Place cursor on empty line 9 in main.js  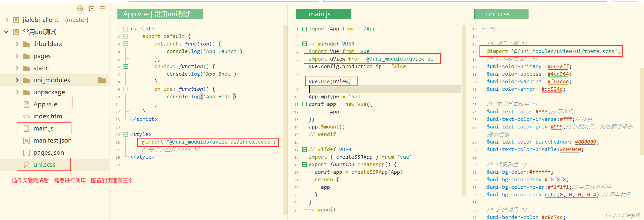pyautogui.click(x=385, y=89)
